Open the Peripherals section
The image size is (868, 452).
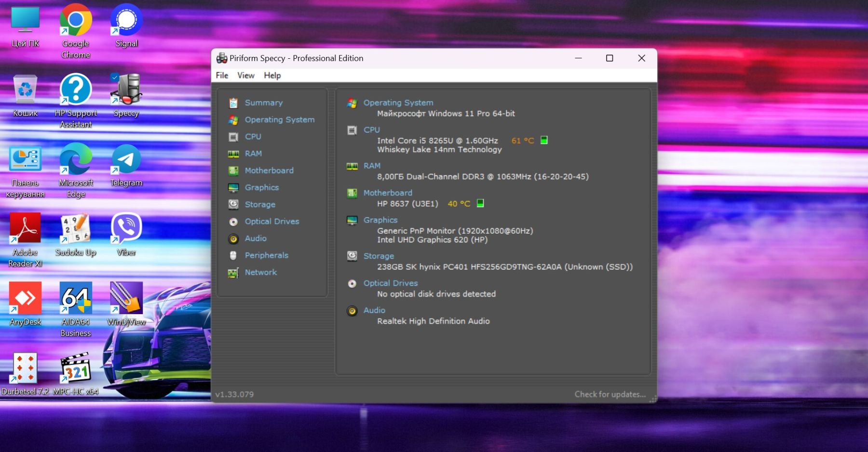[267, 255]
